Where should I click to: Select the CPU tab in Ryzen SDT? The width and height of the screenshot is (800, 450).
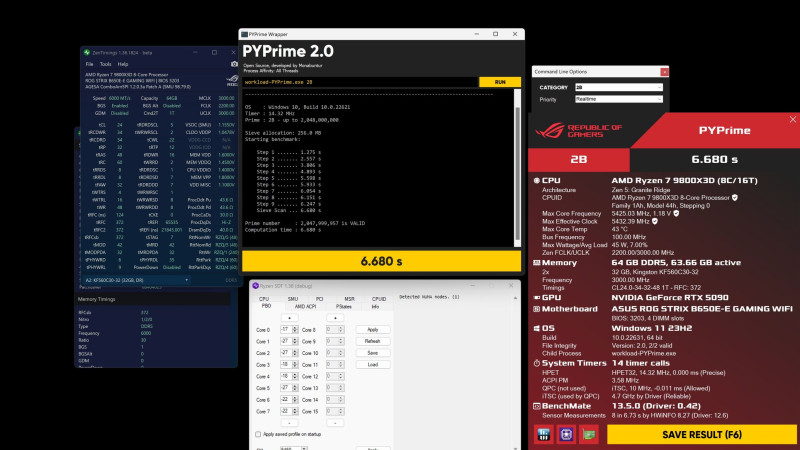(x=264, y=299)
